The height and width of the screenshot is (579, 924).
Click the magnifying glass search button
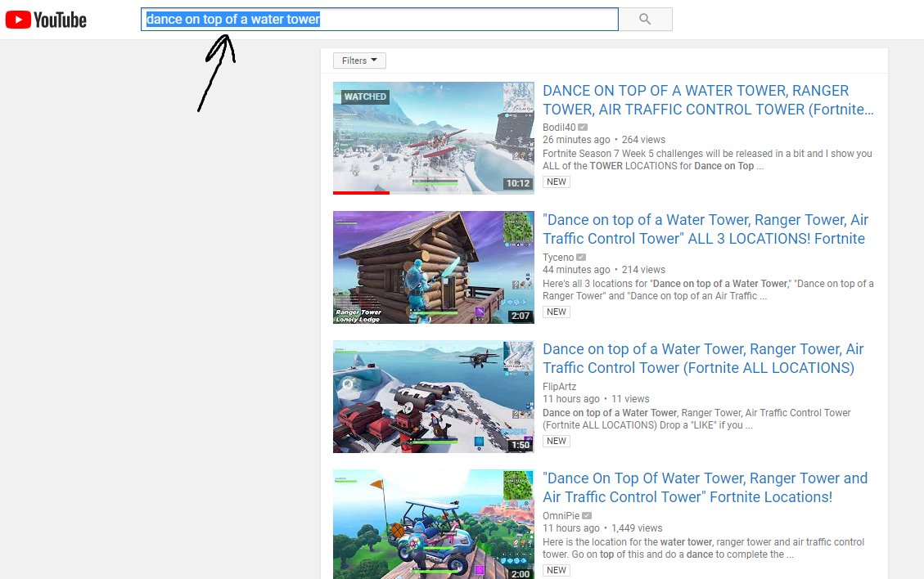(645, 20)
